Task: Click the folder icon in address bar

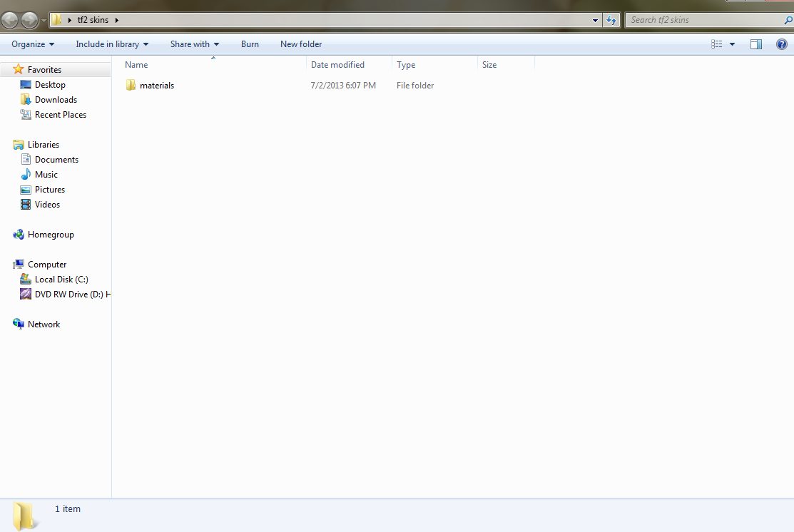Action: pyautogui.click(x=57, y=20)
